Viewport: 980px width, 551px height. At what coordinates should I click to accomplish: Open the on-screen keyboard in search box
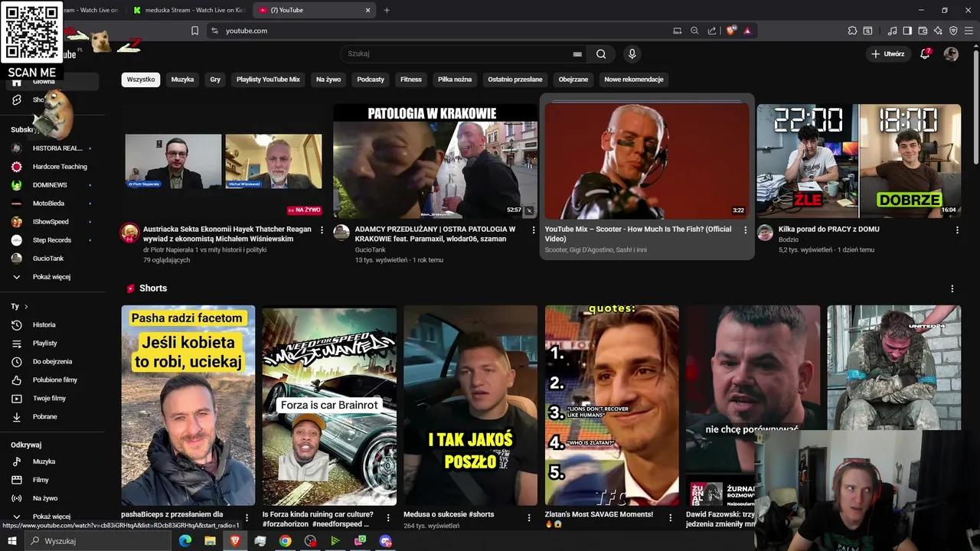coord(577,54)
